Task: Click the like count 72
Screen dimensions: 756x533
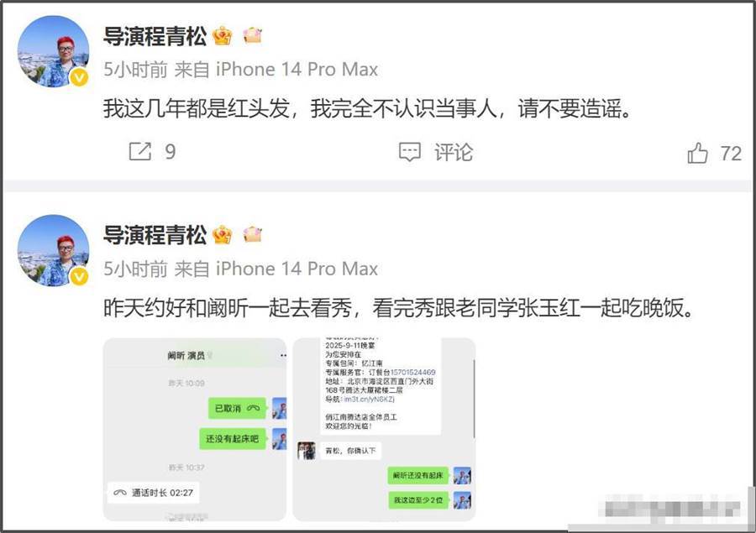Action: click(731, 154)
